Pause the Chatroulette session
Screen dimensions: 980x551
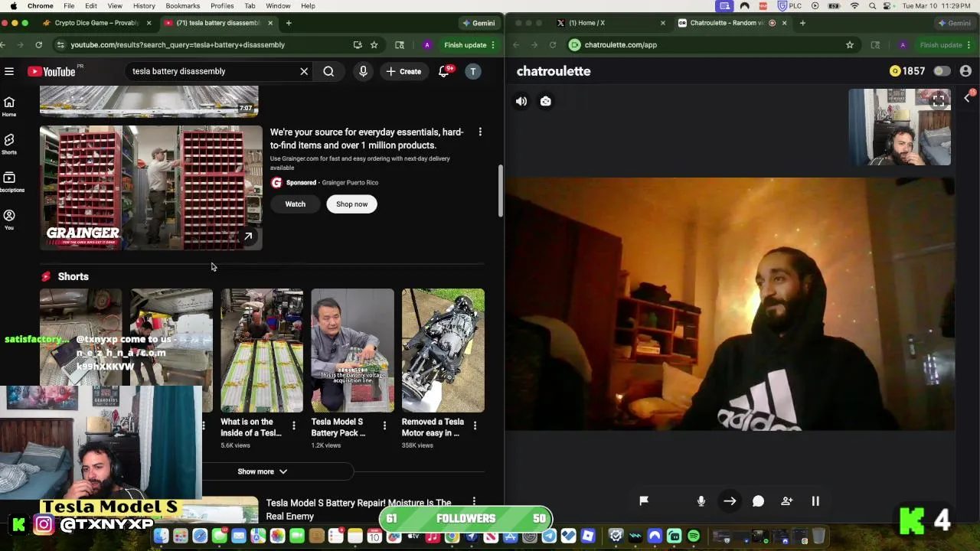pyautogui.click(x=815, y=500)
